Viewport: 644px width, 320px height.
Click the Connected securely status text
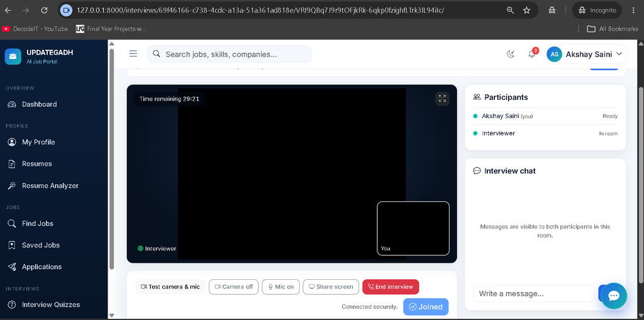370,307
